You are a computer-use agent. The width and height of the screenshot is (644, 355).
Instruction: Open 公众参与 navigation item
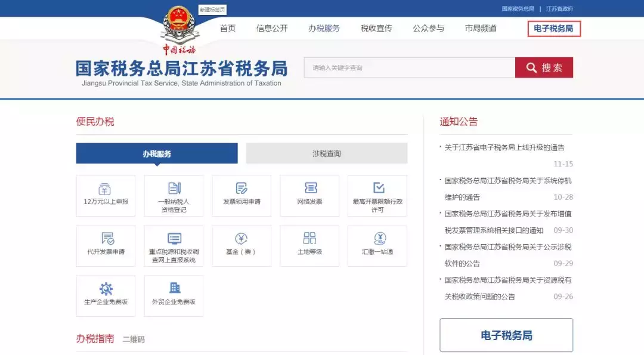428,29
